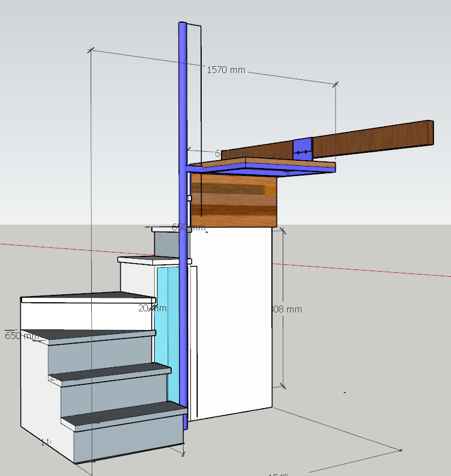Click the dimension label ending in 08 mm

click(286, 310)
